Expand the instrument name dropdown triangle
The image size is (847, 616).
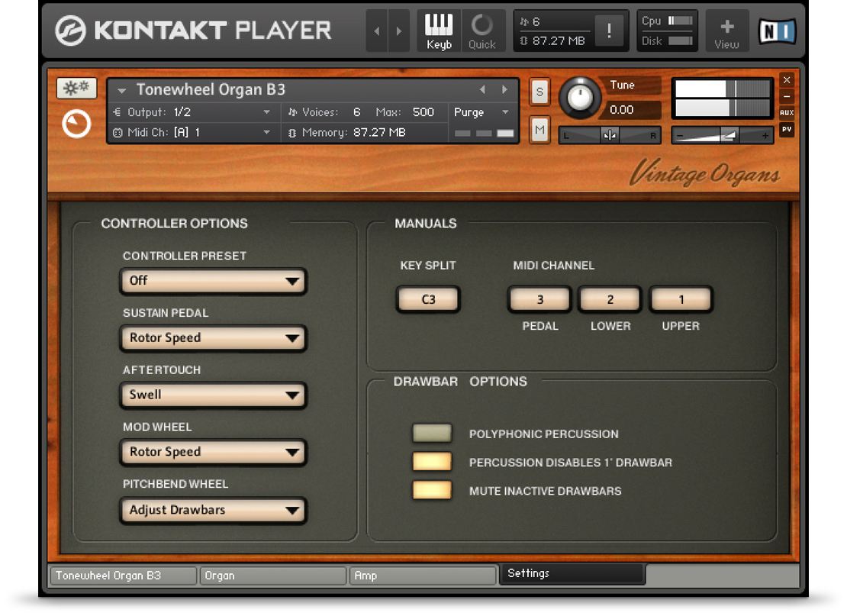(x=121, y=90)
